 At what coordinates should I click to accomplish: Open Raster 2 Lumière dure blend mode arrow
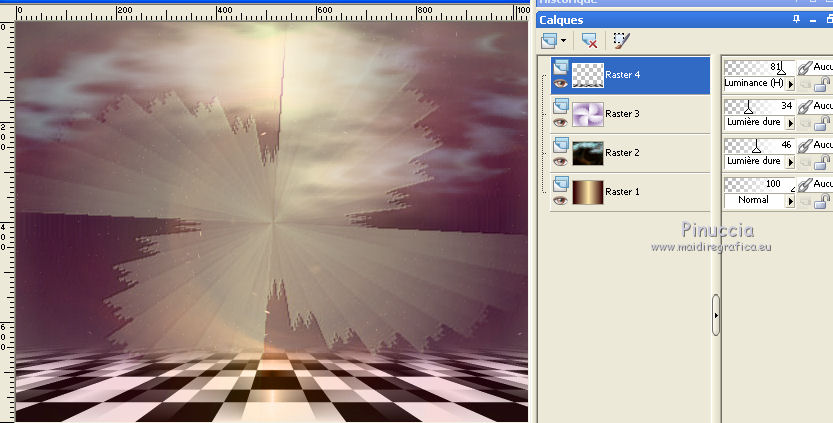[790, 162]
